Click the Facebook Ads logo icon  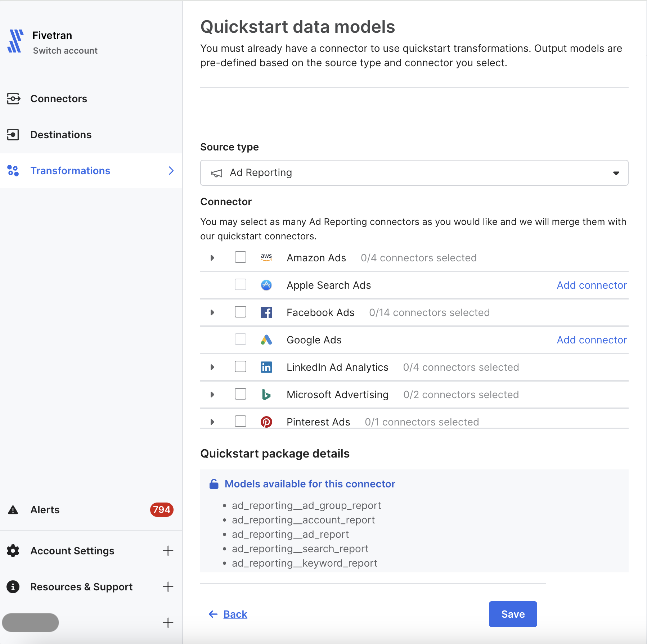(x=266, y=312)
